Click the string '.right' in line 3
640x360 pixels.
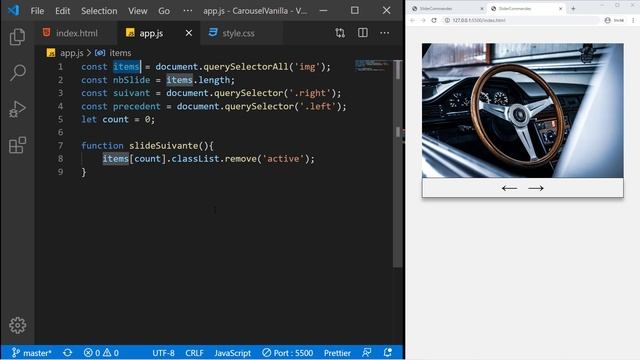pyautogui.click(x=310, y=93)
